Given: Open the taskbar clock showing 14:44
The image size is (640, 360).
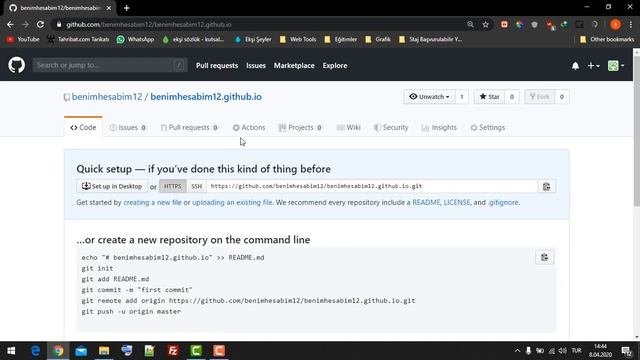Looking at the screenshot, I should click(600, 351).
